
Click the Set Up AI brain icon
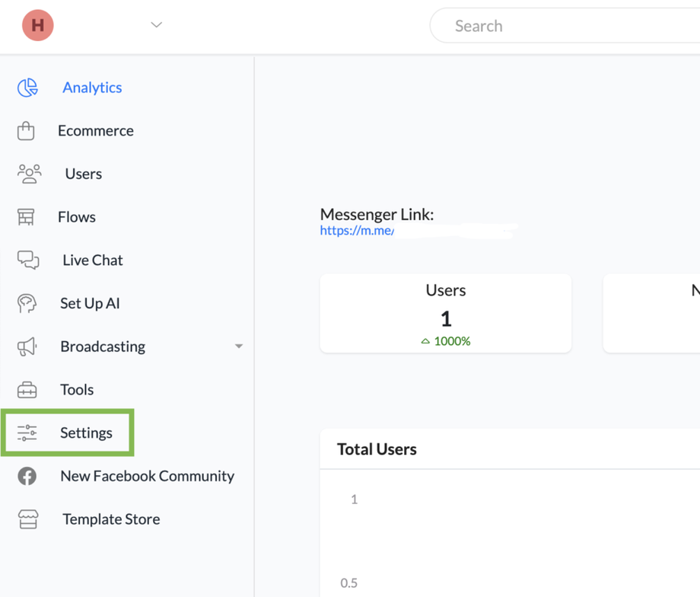point(27,303)
